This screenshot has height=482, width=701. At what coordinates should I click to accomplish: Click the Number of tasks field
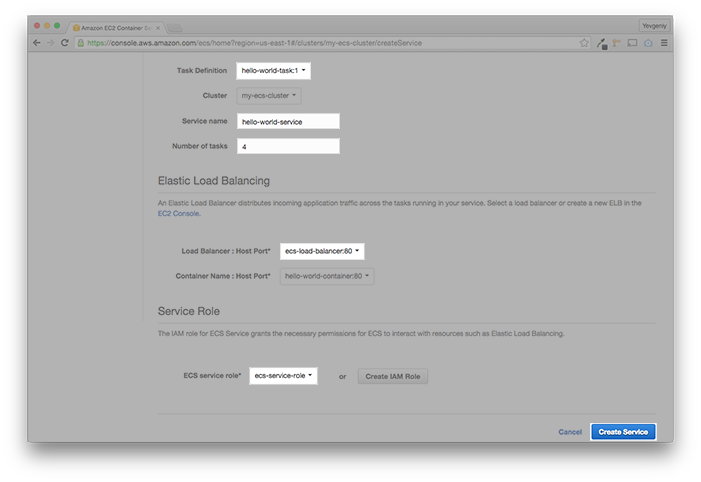(x=288, y=146)
